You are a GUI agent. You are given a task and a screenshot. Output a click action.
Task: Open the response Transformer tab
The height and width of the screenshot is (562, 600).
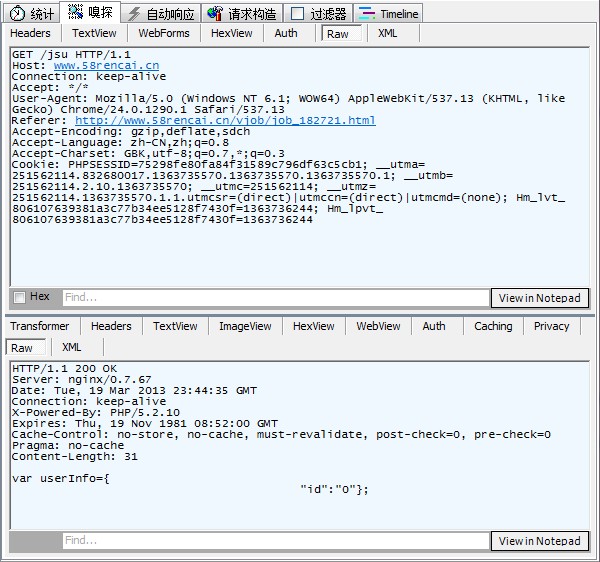pos(40,326)
